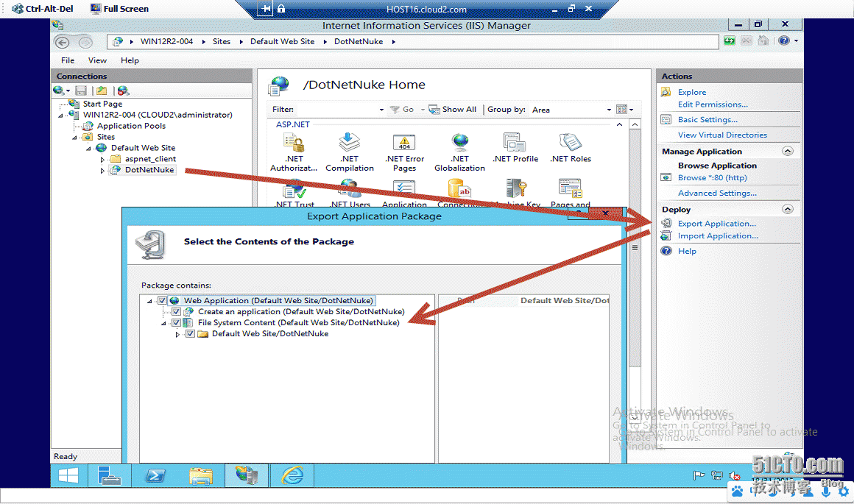
Task: Click Default Web Site in breadcrumb path
Action: coord(282,41)
